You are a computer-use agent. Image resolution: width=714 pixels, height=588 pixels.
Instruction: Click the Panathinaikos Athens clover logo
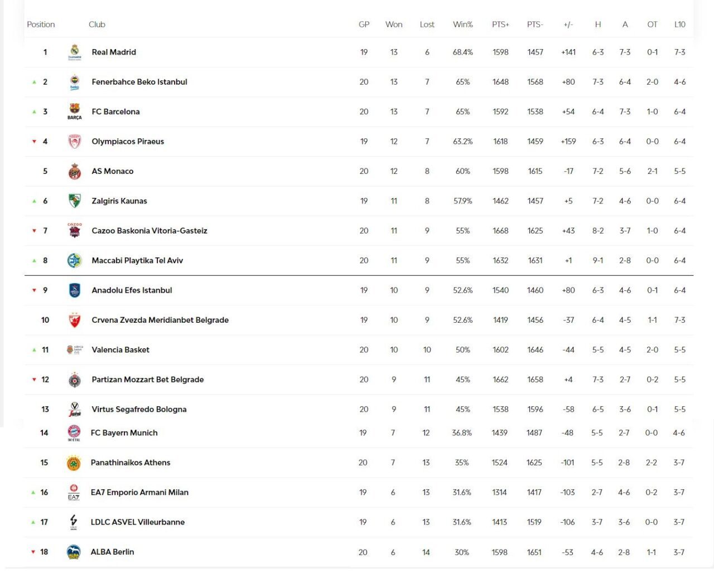click(x=74, y=463)
